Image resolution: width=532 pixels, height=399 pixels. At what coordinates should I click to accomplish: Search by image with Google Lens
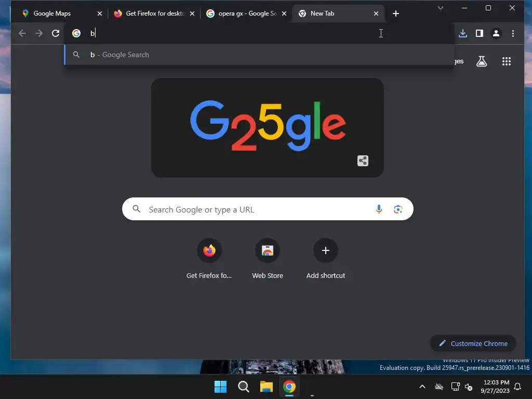pyautogui.click(x=398, y=209)
